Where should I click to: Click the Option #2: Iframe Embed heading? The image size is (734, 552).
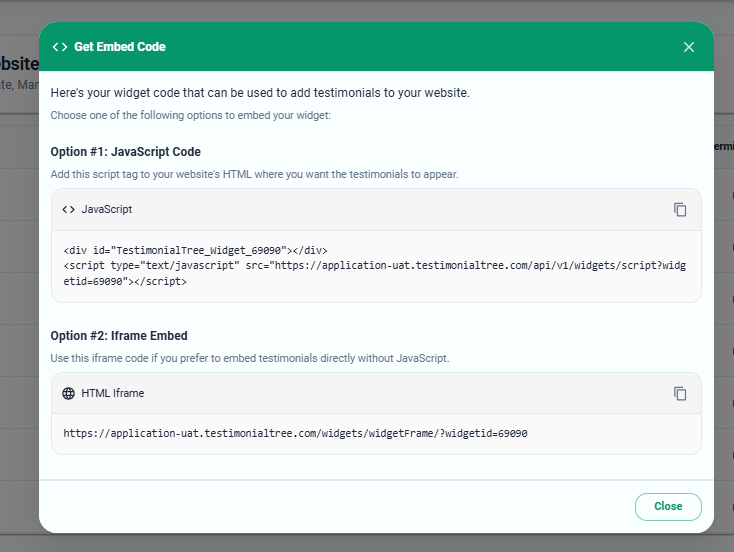click(x=119, y=336)
